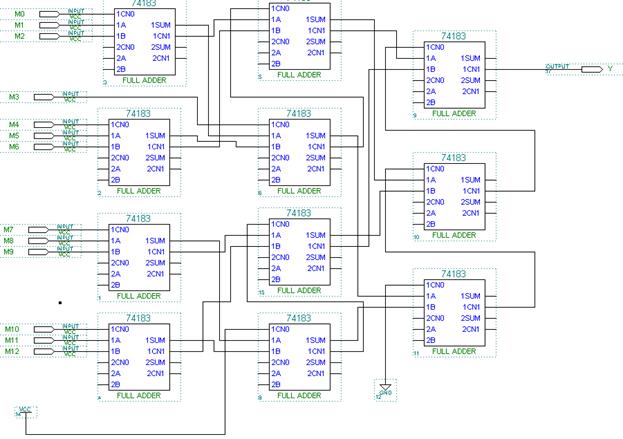Select the 74183 adder fed by M0-M2

145,42
